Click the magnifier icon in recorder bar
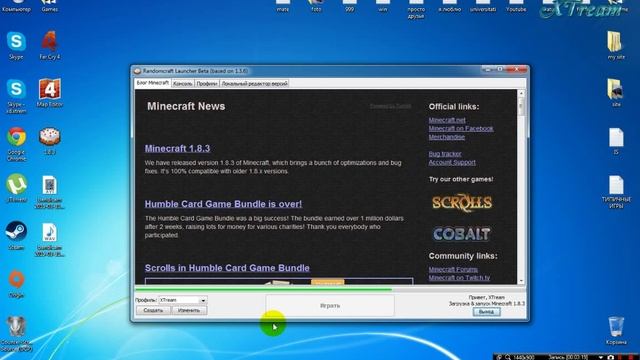Image resolution: width=640 pixels, height=360 pixels. (x=508, y=357)
